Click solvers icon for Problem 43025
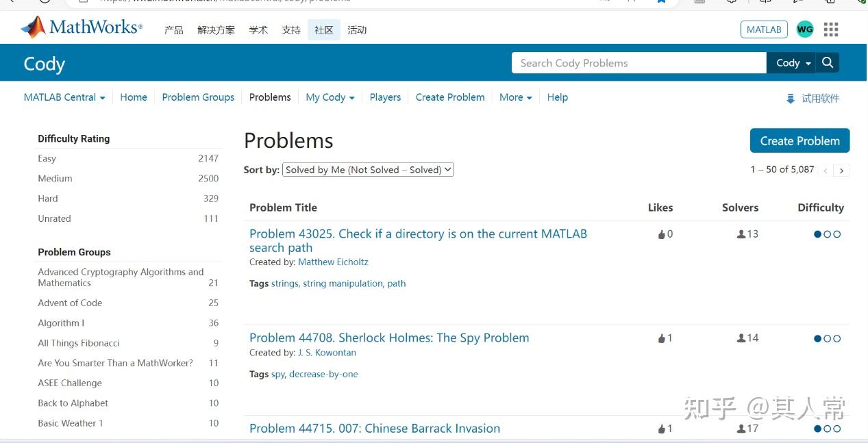Viewport: 868px width, 443px height. 741,234
